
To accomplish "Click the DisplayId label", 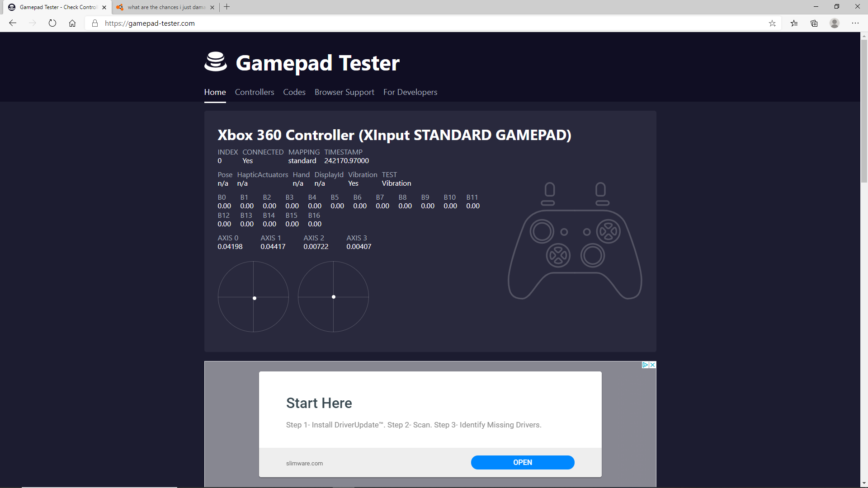I will (x=329, y=175).
